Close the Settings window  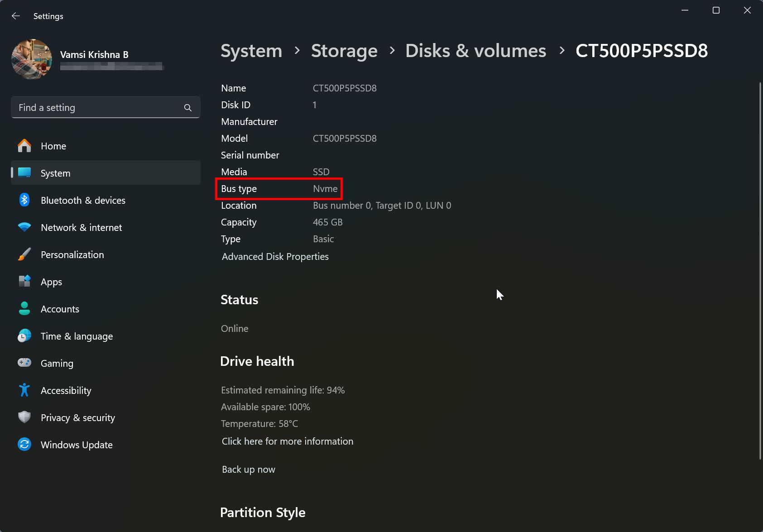747,10
